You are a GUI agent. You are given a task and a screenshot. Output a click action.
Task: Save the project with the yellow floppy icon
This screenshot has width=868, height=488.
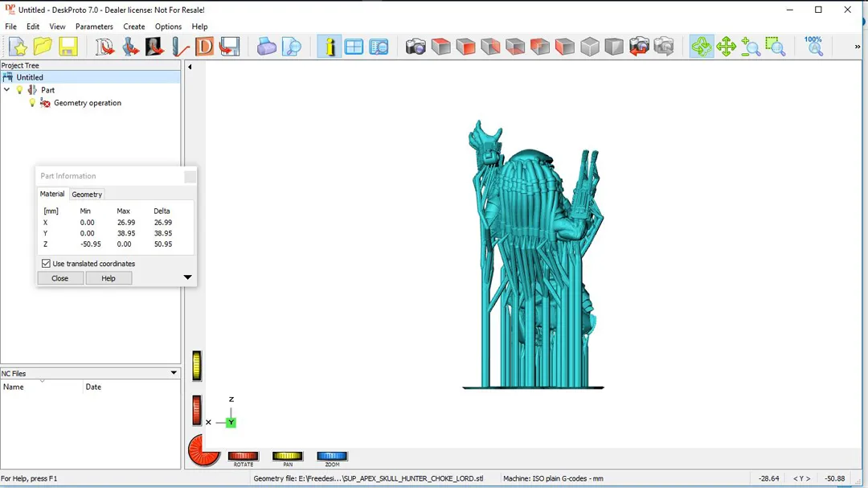pyautogui.click(x=68, y=47)
